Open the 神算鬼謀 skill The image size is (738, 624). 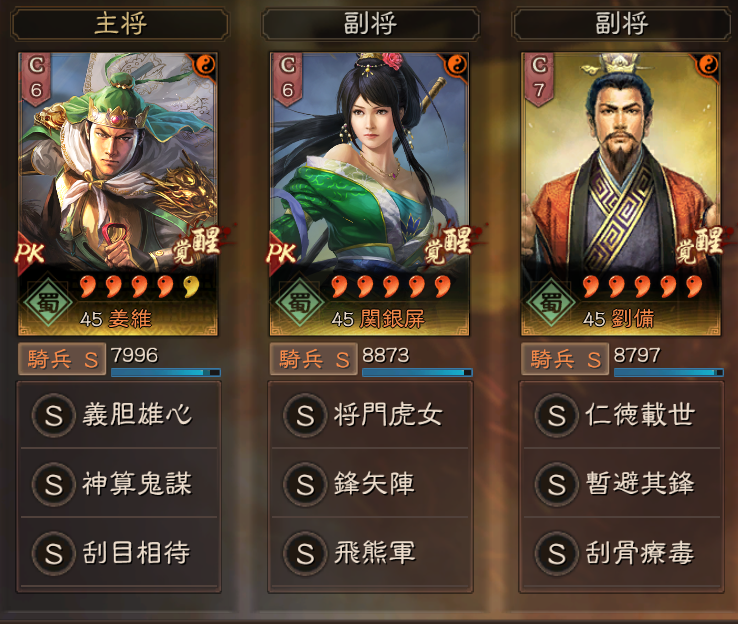[x=119, y=484]
